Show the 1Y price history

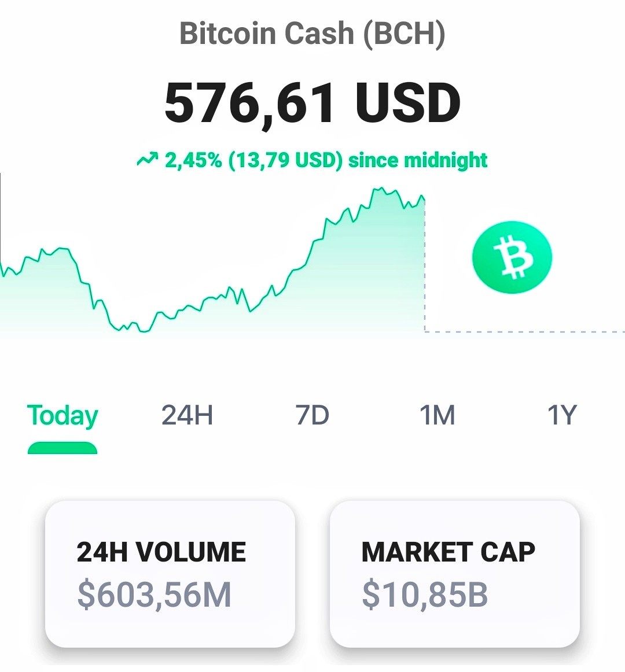click(x=562, y=415)
